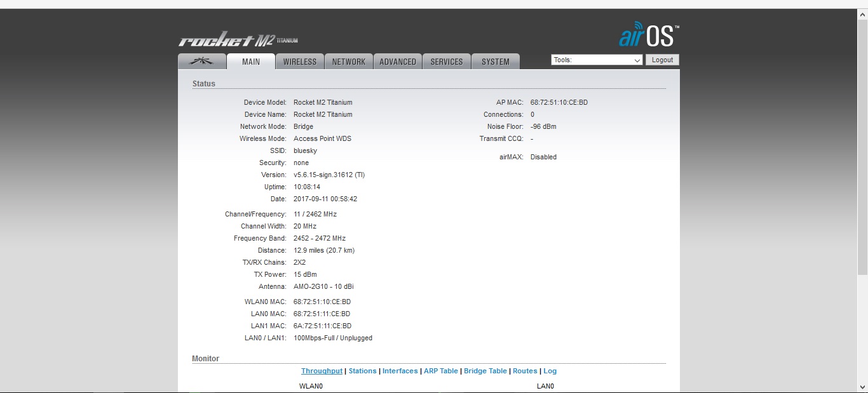This screenshot has height=393, width=868.
Task: Click the vertical scrollbar thumb
Action: pyautogui.click(x=862, y=147)
